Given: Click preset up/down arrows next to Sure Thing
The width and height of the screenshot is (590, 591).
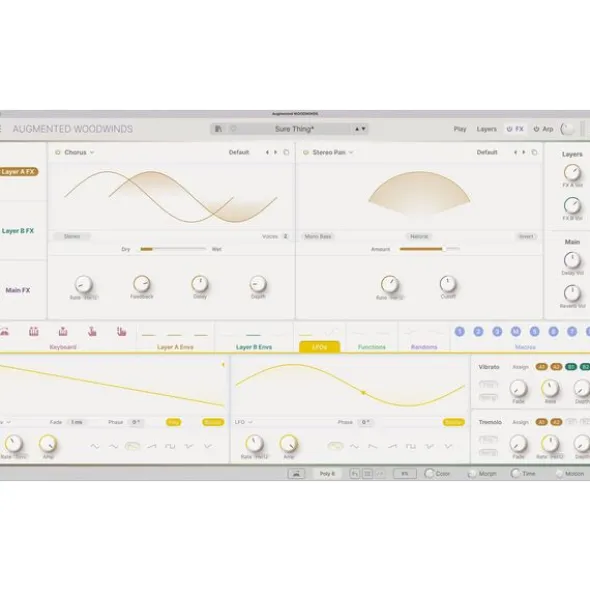Looking at the screenshot, I should tap(360, 129).
